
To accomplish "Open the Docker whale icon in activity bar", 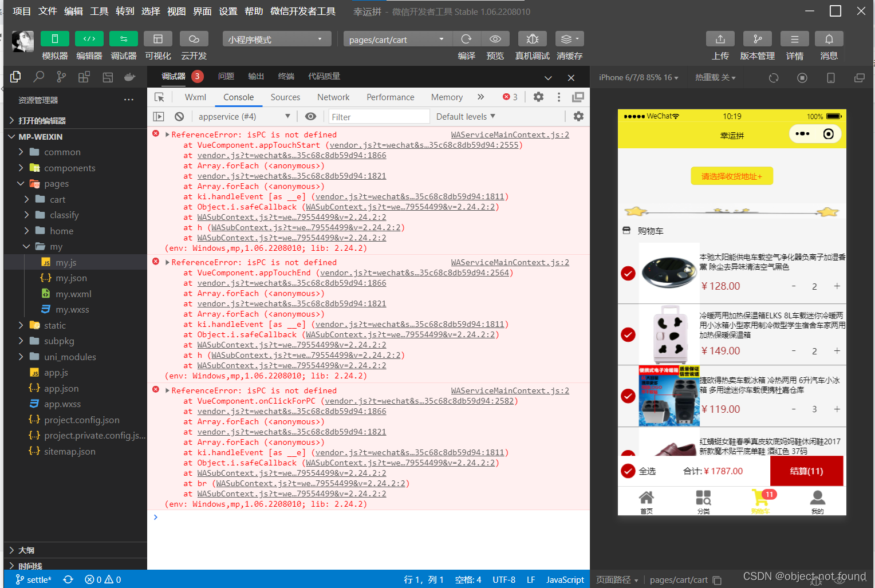I will pyautogui.click(x=130, y=77).
